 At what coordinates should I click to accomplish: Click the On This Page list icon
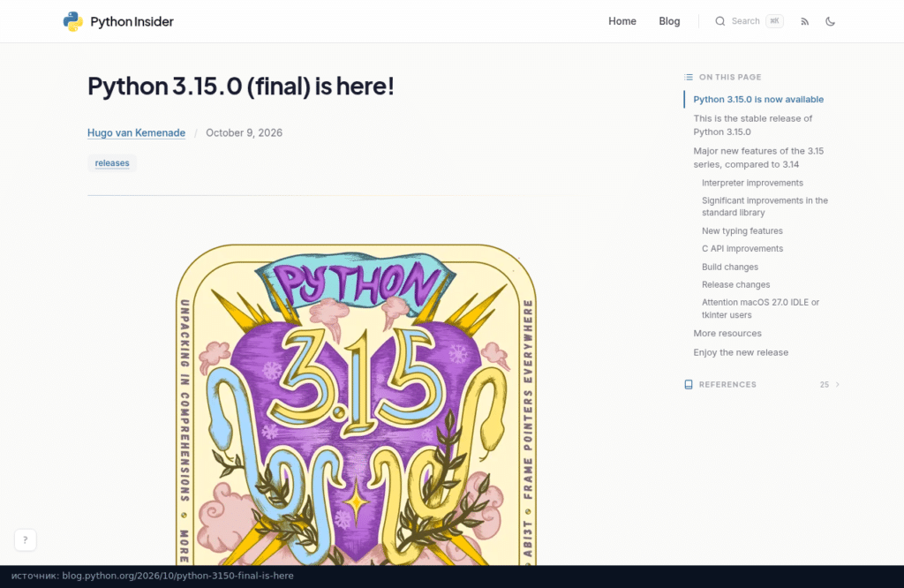(689, 77)
